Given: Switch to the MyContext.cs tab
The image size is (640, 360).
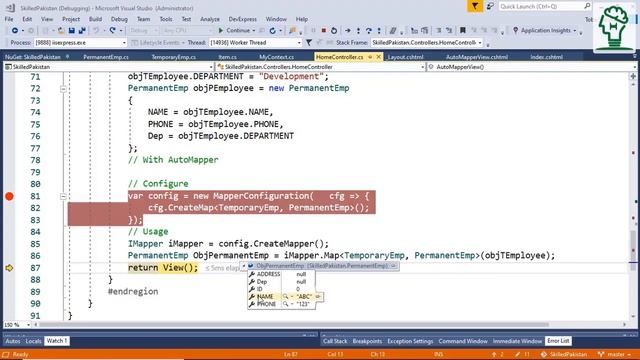Looking at the screenshot, I should tap(276, 57).
